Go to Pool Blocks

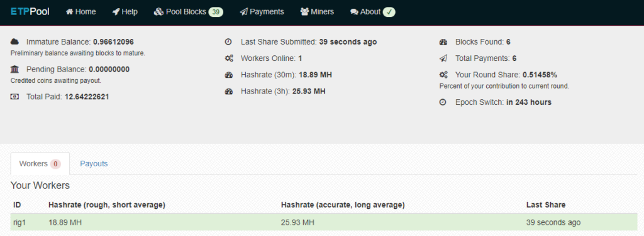pos(189,12)
